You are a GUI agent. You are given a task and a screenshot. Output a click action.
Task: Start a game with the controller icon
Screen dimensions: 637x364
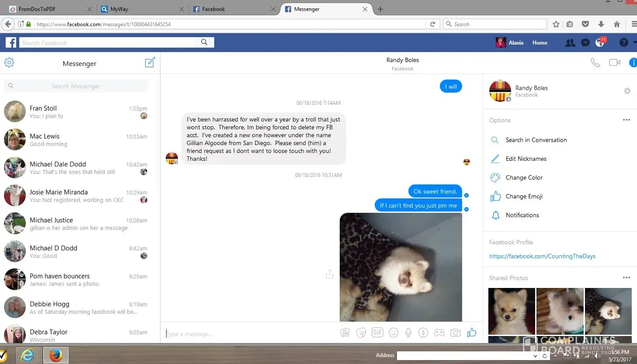tap(439, 333)
